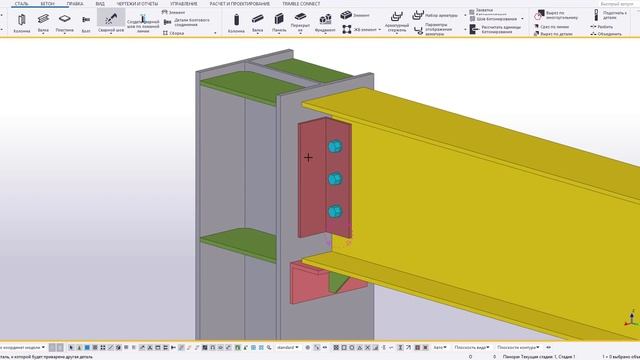
Task: Open the Авто snap depth dropdown
Action: click(x=440, y=347)
